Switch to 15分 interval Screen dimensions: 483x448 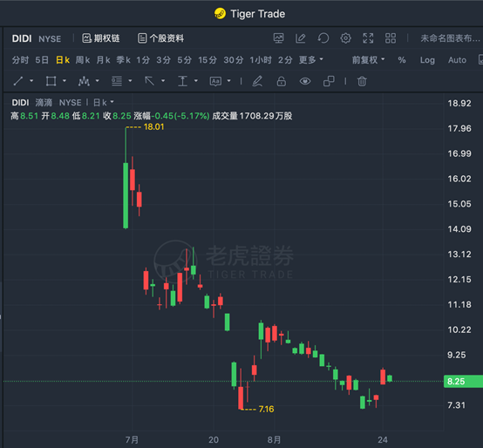pyautogui.click(x=207, y=60)
